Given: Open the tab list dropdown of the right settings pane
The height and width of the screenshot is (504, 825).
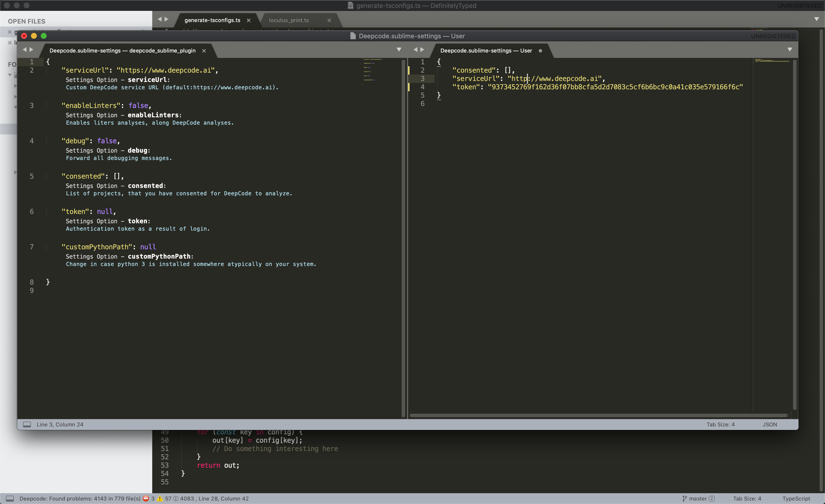Looking at the screenshot, I should [x=790, y=50].
